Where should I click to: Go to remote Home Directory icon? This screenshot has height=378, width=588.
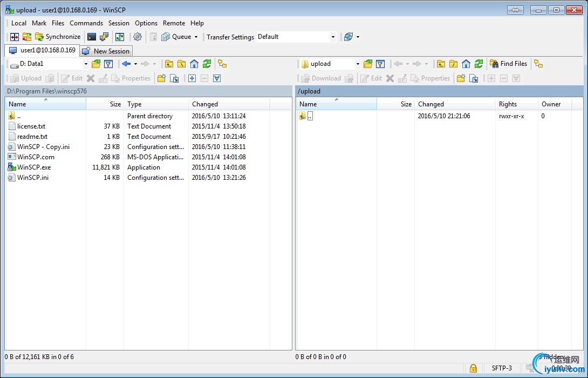[x=466, y=64]
